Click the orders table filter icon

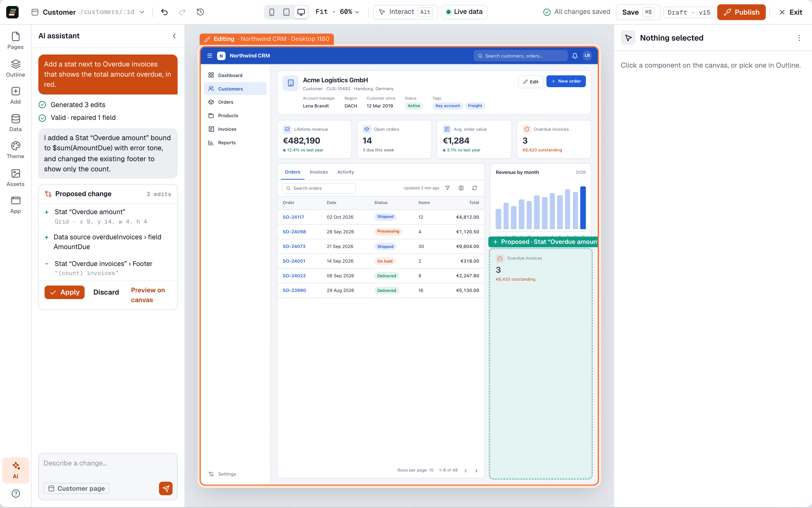click(x=447, y=188)
